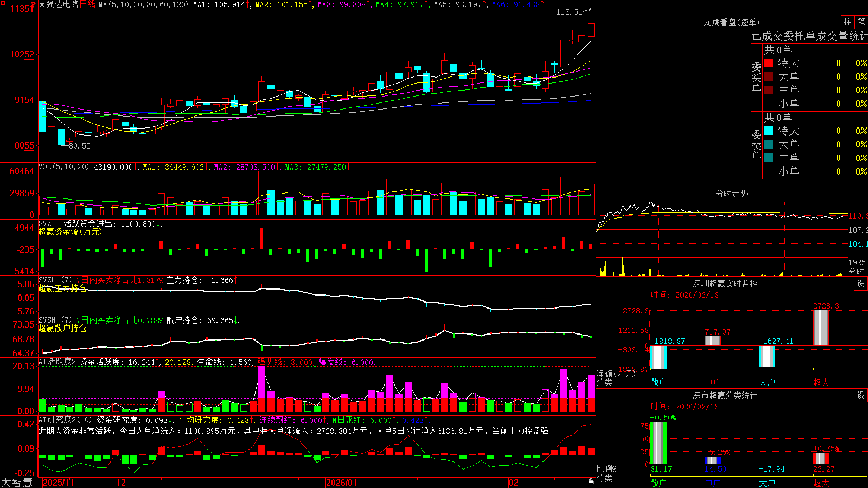868x488 pixels.
Task: Click the 委买单 section label
Action: (x=756, y=77)
